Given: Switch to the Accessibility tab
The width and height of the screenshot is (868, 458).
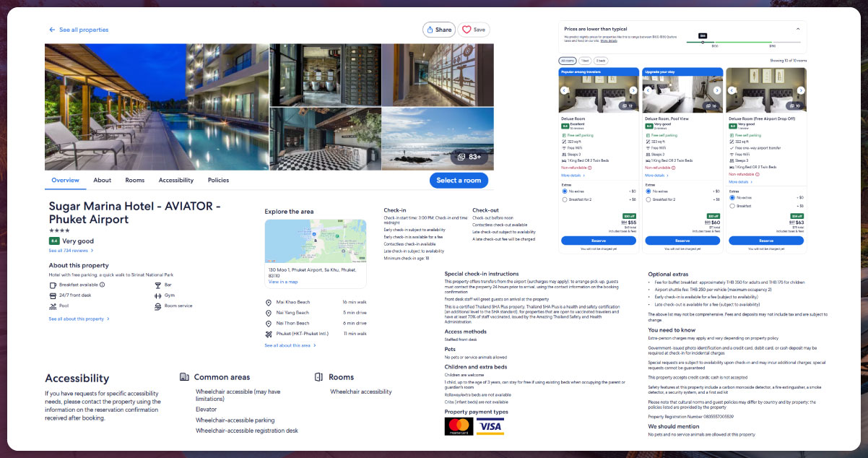Looking at the screenshot, I should click(x=176, y=180).
